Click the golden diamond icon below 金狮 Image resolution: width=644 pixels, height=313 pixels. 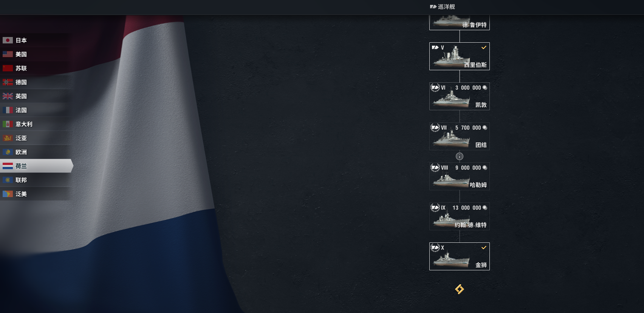coord(460,289)
